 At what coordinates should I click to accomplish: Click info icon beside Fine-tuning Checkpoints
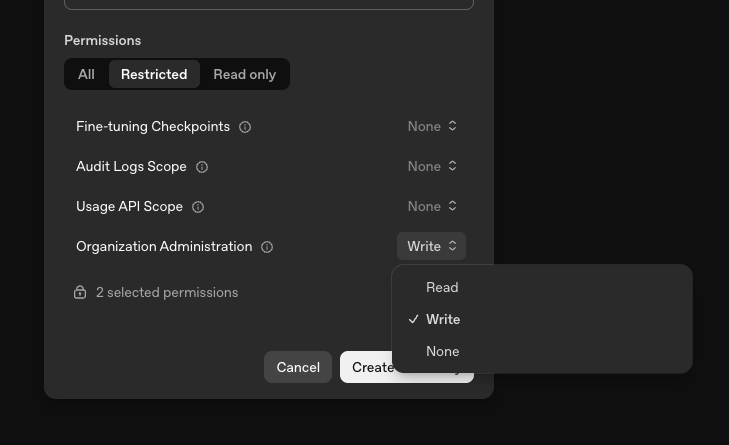[245, 127]
